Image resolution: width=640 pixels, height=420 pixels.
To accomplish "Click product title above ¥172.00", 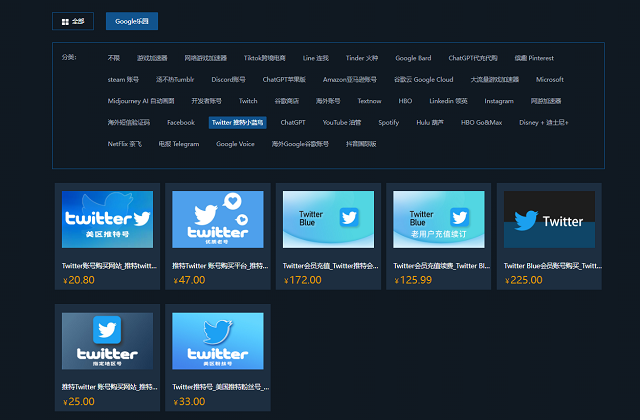I will click(x=331, y=266).
